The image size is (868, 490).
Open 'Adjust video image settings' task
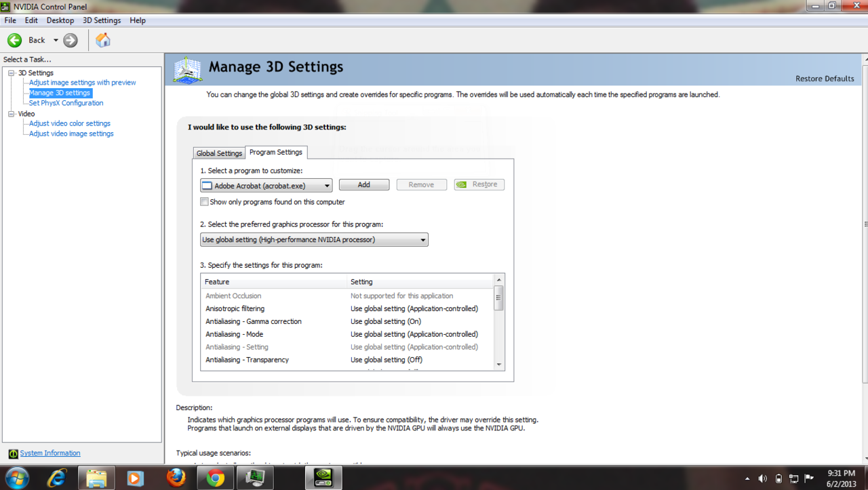[x=71, y=134]
